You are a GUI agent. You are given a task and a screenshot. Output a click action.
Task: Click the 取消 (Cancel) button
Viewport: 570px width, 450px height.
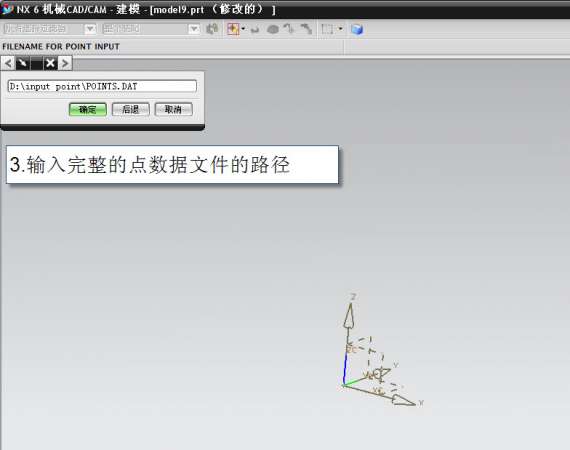click(x=173, y=109)
